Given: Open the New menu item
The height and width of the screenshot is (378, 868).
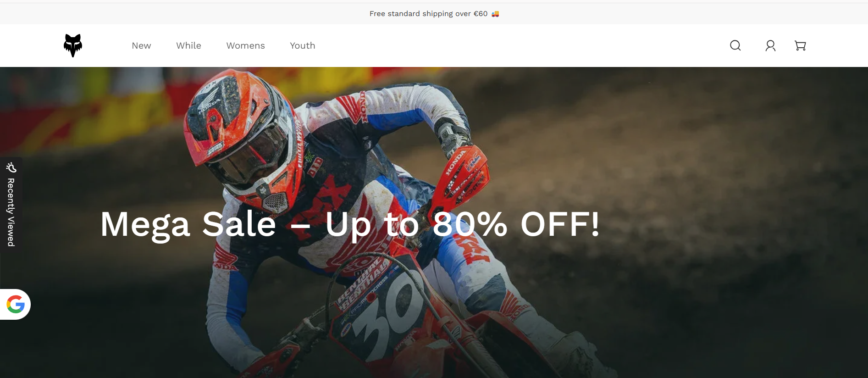Looking at the screenshot, I should pyautogui.click(x=141, y=45).
